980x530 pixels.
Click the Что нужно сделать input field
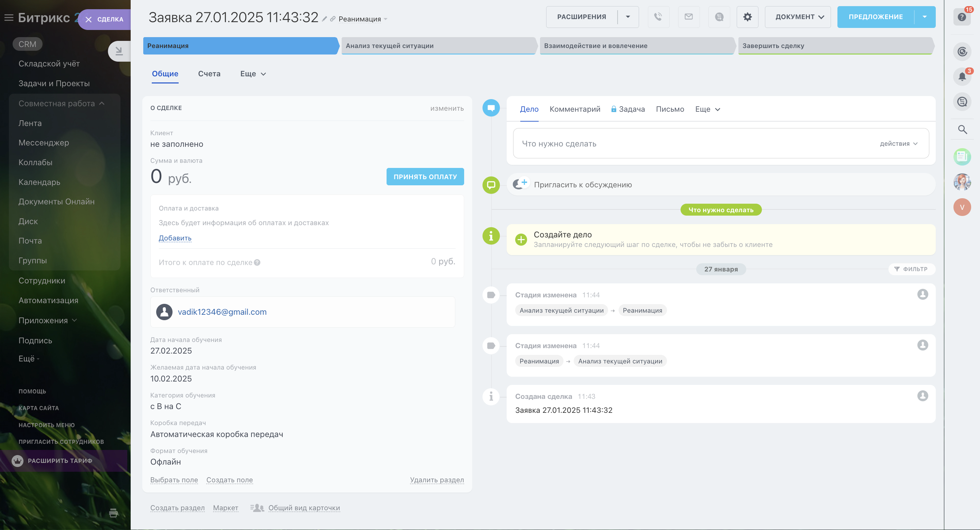click(x=685, y=143)
